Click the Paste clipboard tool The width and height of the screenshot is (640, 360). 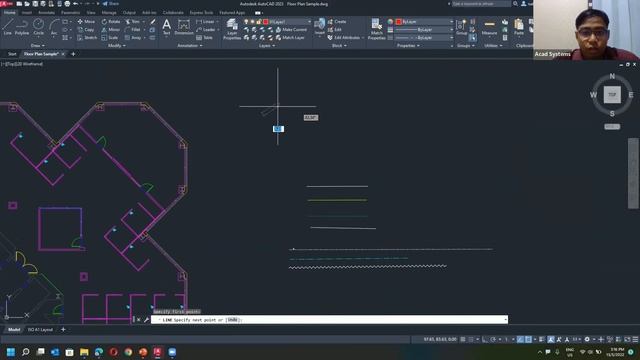tap(519, 27)
